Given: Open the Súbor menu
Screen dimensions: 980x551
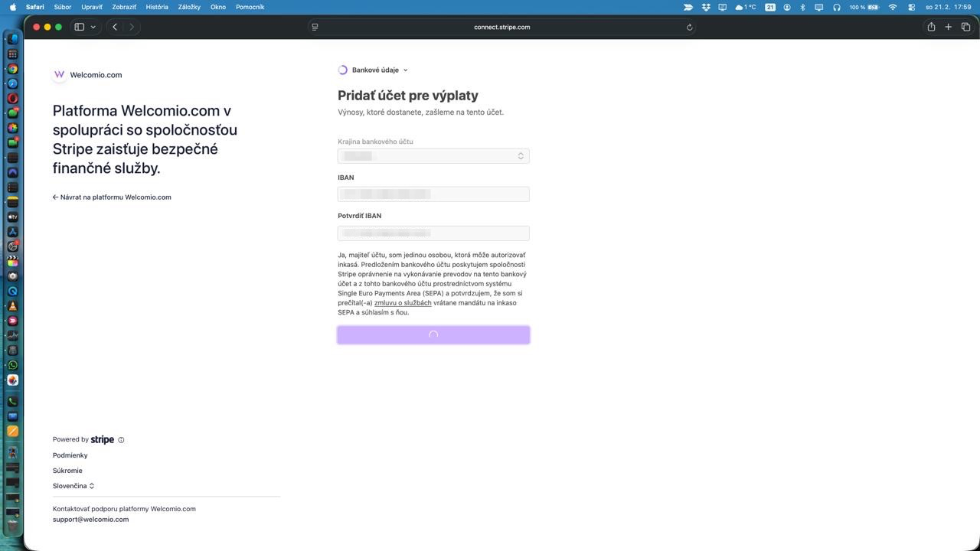Looking at the screenshot, I should point(63,7).
